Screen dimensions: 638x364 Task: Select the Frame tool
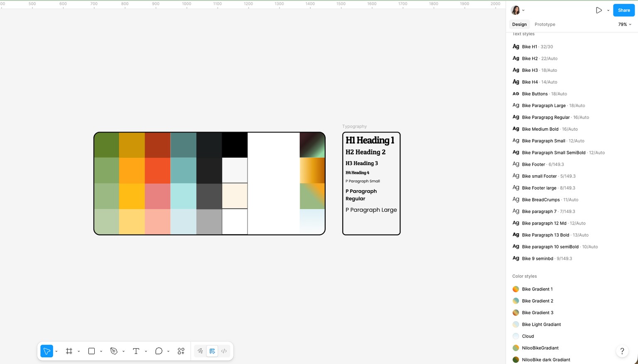tap(69, 351)
